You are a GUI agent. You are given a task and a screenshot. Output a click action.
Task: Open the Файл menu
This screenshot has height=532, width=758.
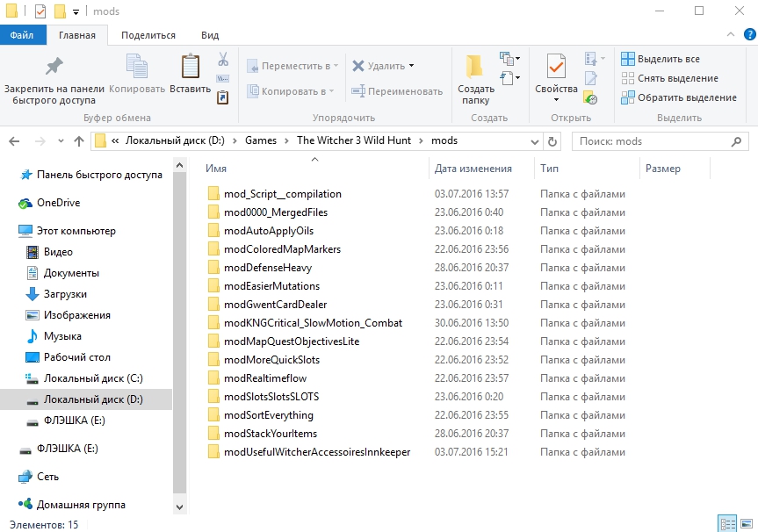tap(22, 35)
